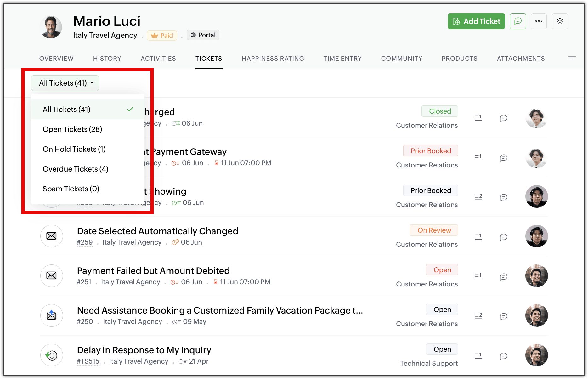This screenshot has height=379, width=588.
Task: Expand the All Tickets (41) dropdown button
Action: 65,83
